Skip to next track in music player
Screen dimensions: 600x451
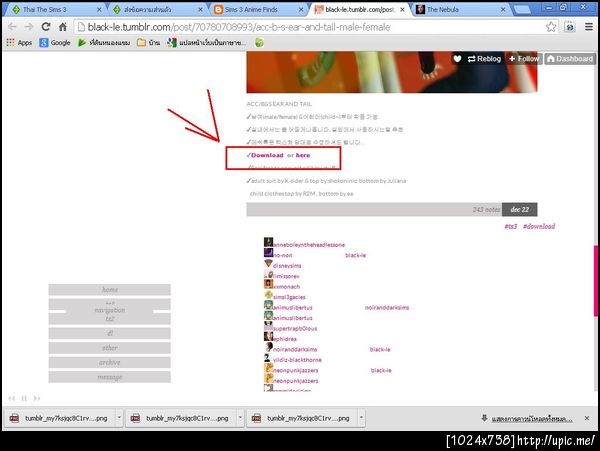37,398
